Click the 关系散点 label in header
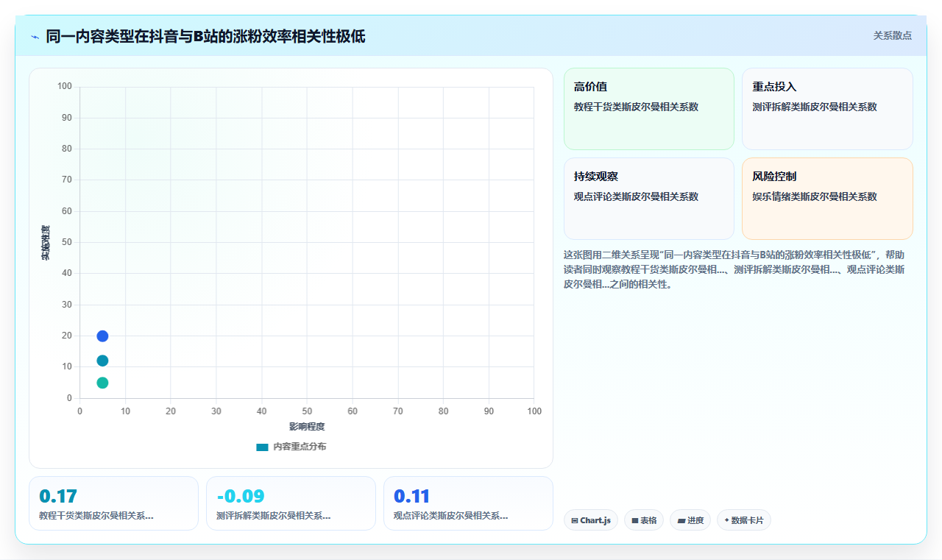 click(893, 35)
